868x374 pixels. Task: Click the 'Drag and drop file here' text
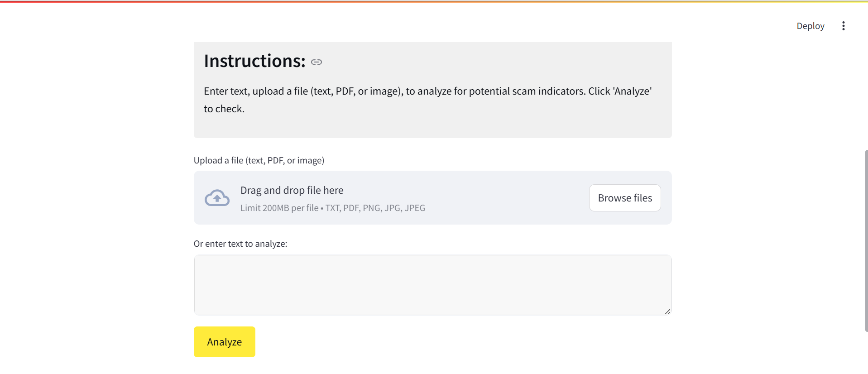click(292, 190)
